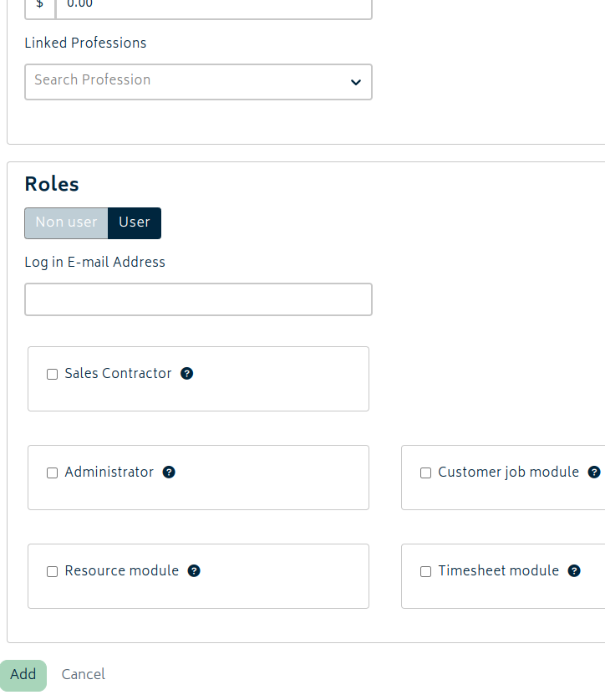605x700 pixels.
Task: Select the Timesheet module checkbox
Action: click(x=425, y=572)
